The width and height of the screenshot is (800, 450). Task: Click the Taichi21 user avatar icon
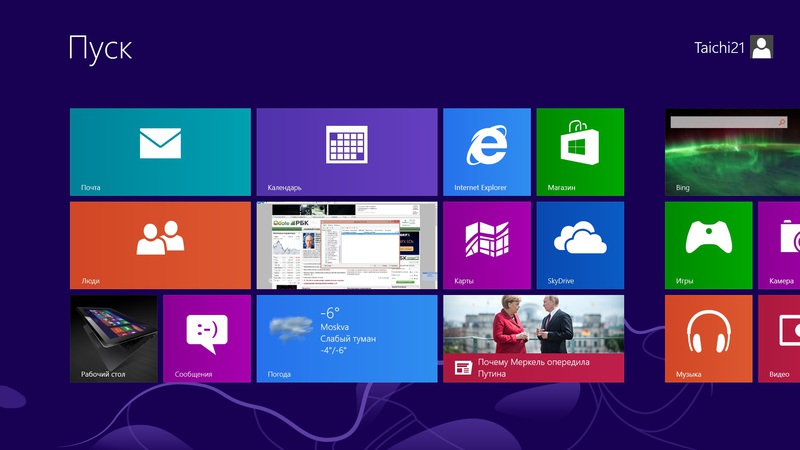(762, 47)
